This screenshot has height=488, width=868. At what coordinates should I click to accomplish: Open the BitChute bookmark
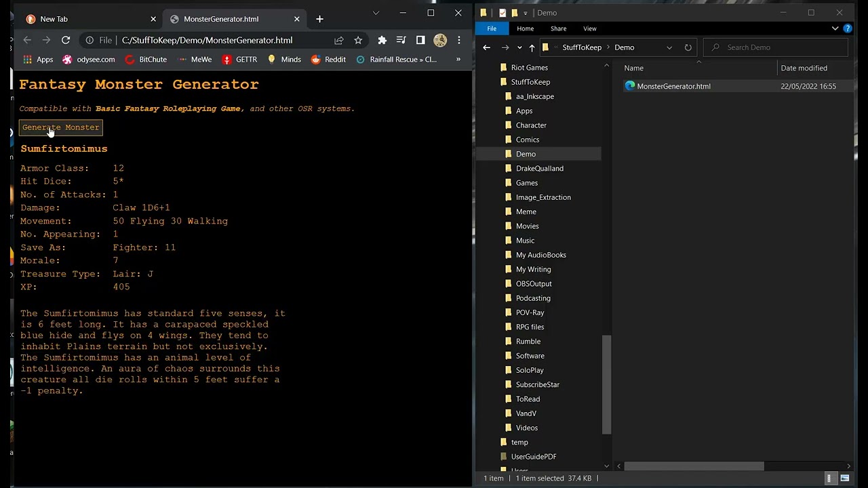click(x=146, y=60)
